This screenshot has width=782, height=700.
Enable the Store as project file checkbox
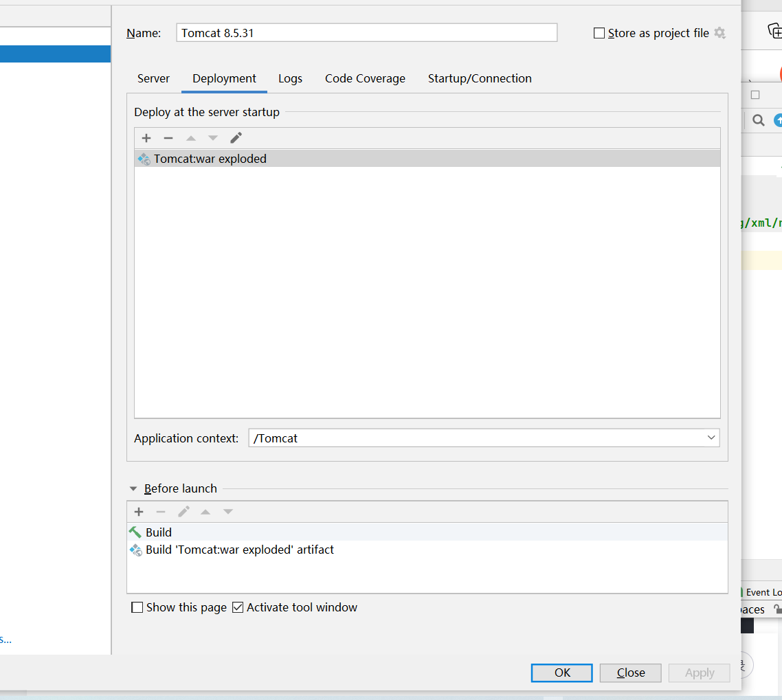point(599,33)
